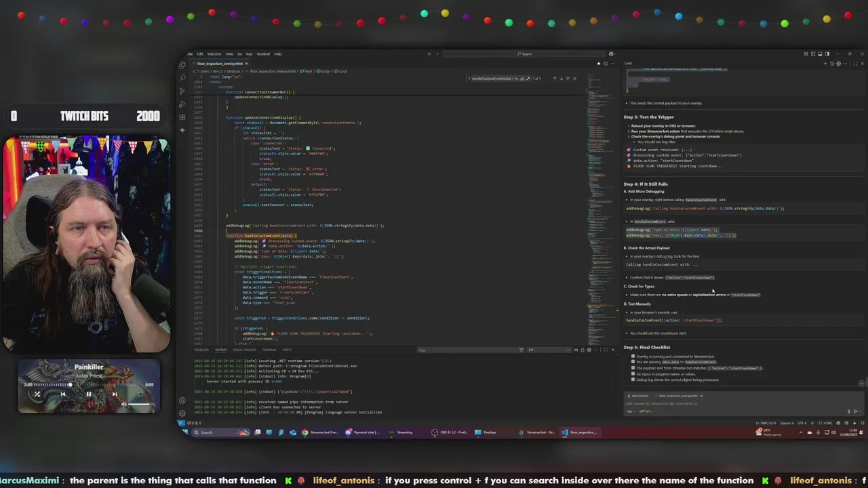Toggle Match Case in find widget
Screen dimensions: 868x488
click(x=516, y=78)
